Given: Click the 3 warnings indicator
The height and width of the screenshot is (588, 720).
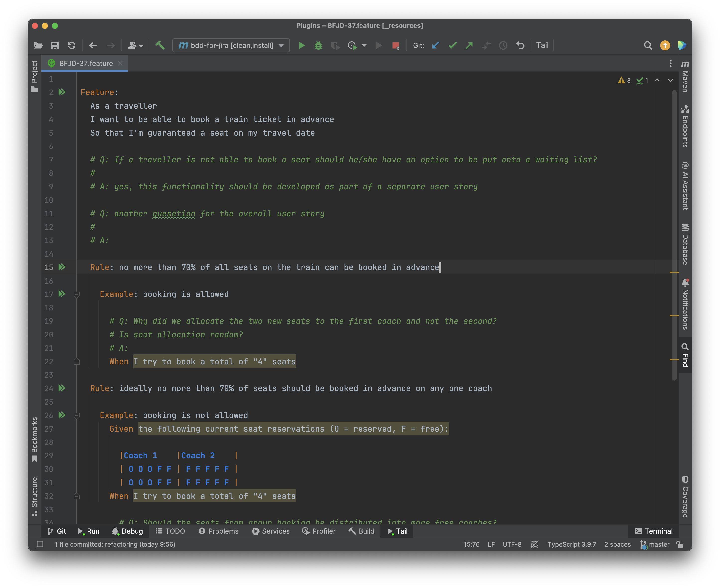Looking at the screenshot, I should pos(624,81).
